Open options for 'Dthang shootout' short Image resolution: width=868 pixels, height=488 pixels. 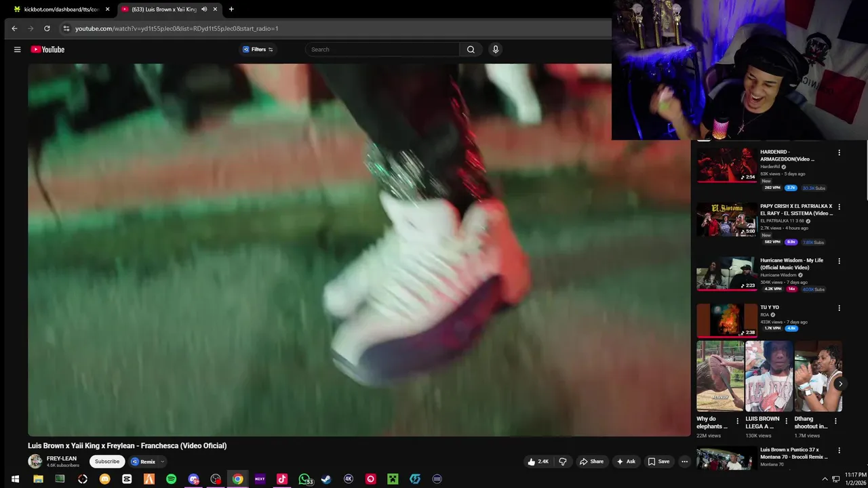click(x=835, y=421)
